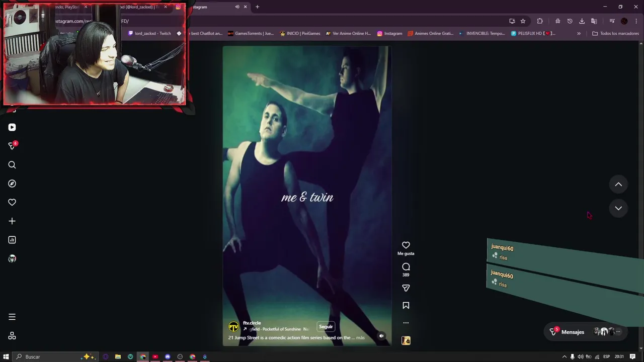644x362 pixels.
Task: Open direct messages icon with badge in sidebar
Action: click(13, 146)
